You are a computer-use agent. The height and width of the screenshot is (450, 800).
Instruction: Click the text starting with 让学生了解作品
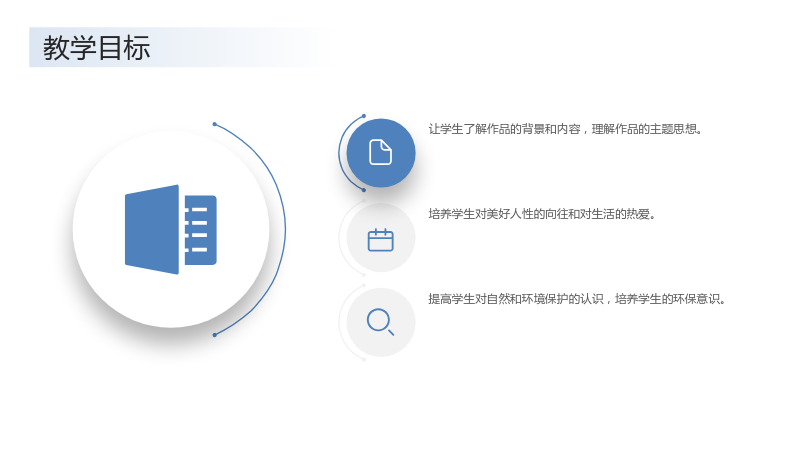565,129
